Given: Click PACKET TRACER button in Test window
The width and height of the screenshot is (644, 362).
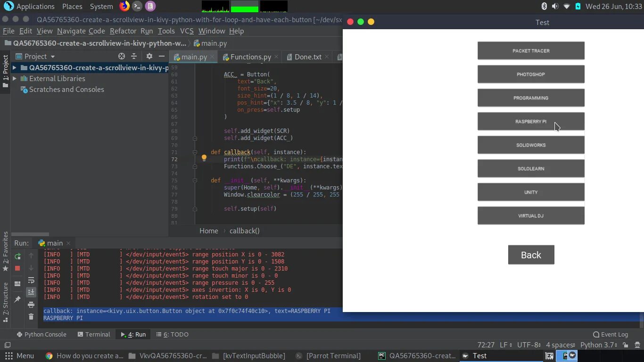Looking at the screenshot, I should click(531, 50).
